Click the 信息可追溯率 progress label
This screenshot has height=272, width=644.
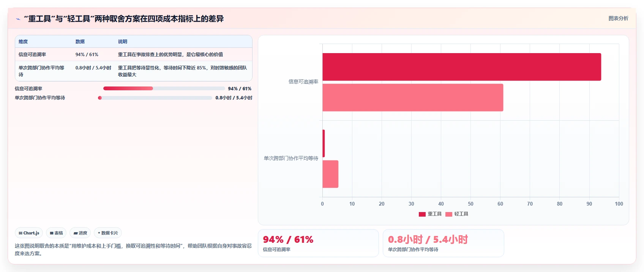click(x=28, y=89)
